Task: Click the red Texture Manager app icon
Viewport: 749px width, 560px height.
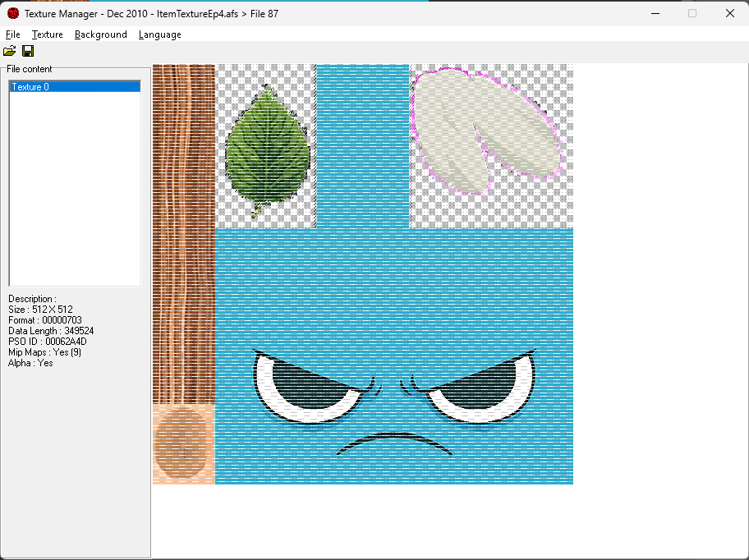Action: [13, 13]
